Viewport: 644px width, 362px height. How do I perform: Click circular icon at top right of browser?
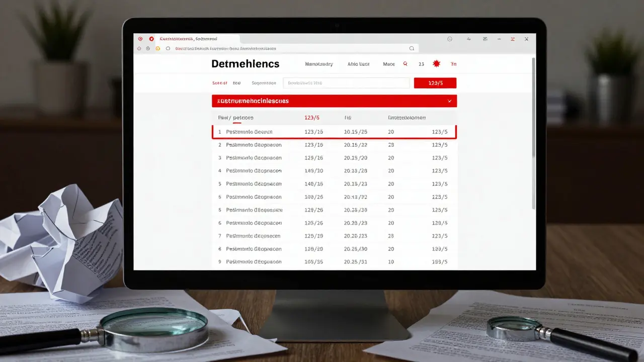point(450,39)
